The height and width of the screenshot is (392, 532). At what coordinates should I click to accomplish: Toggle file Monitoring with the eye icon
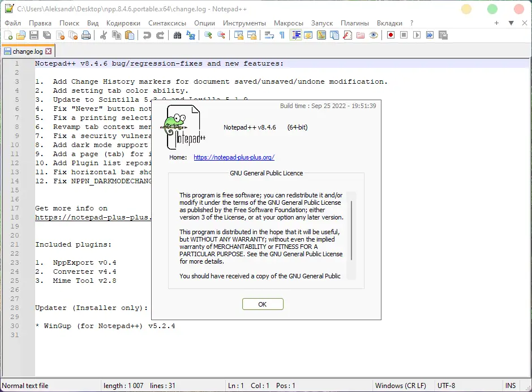[374, 35]
